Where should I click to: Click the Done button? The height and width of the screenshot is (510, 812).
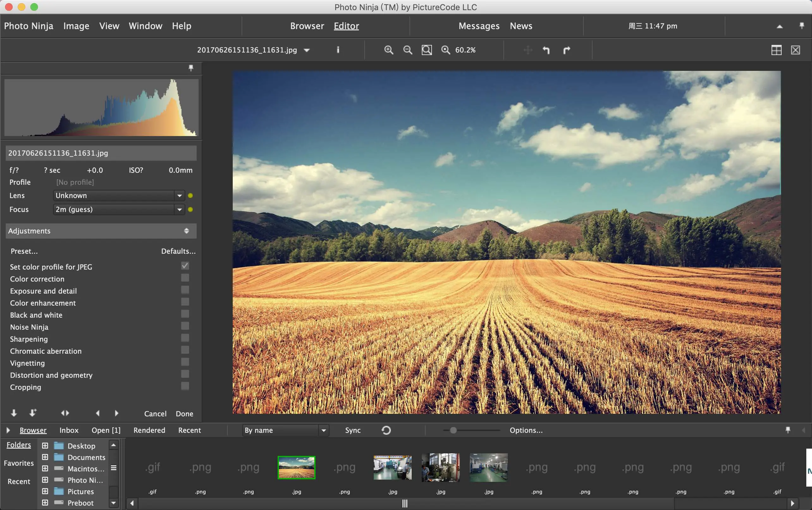(185, 413)
